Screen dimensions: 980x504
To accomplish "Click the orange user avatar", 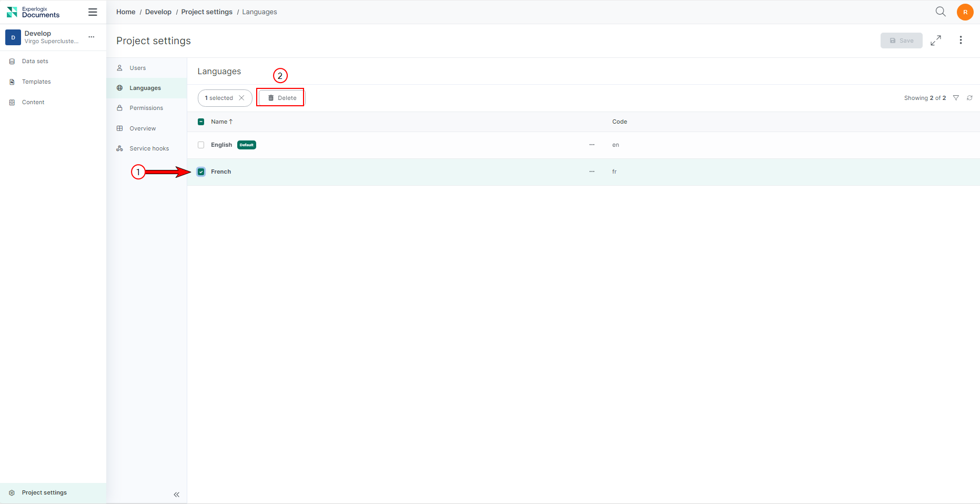I will [x=965, y=12].
